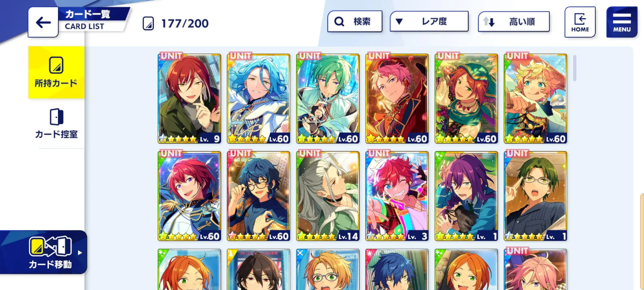Click the dropdown triangle beside レア度
Screen dimensions: 644x290
pos(399,21)
